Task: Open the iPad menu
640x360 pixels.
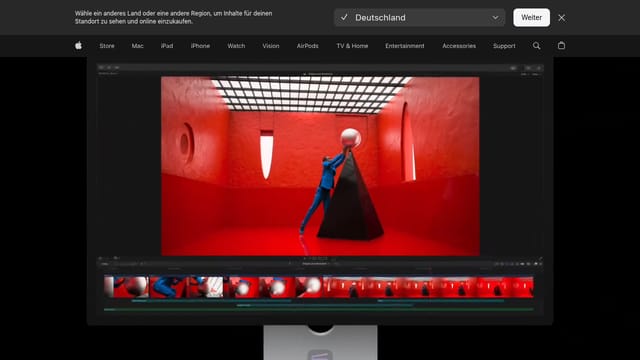Action: point(167,46)
